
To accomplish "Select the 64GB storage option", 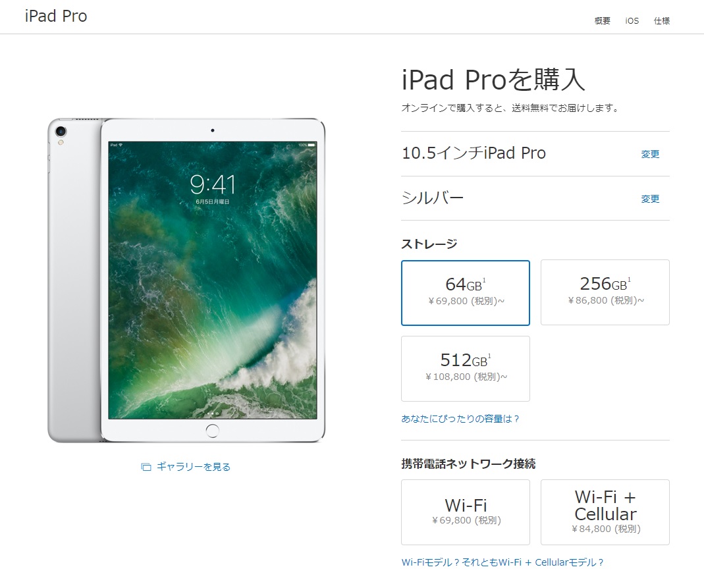I will (x=465, y=292).
